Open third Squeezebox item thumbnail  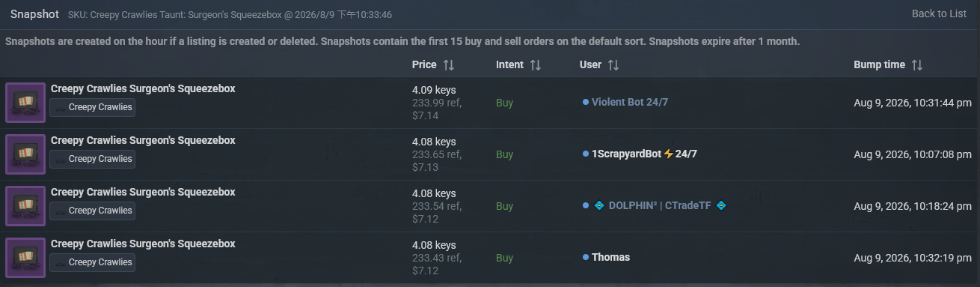pyautogui.click(x=25, y=205)
